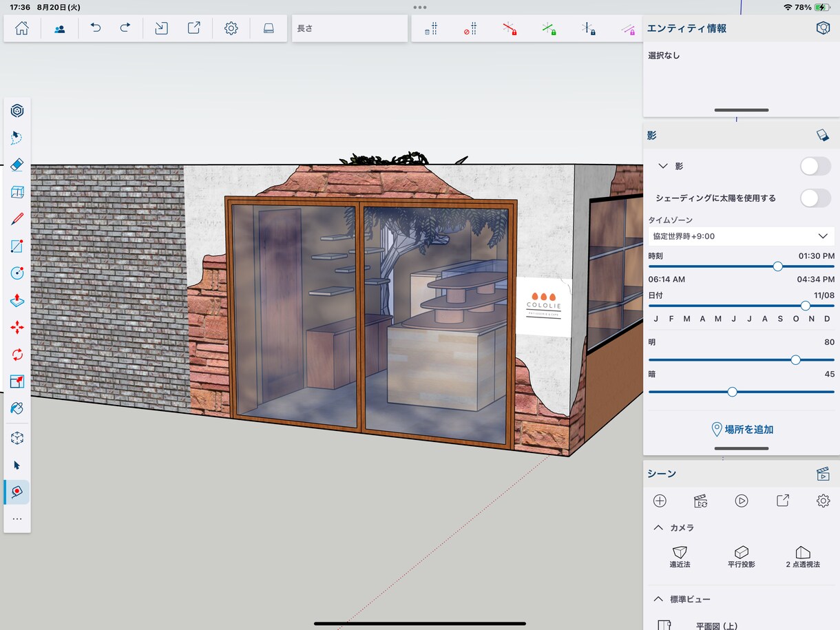The height and width of the screenshot is (630, 840).
Task: Redo the last action
Action: tap(125, 28)
